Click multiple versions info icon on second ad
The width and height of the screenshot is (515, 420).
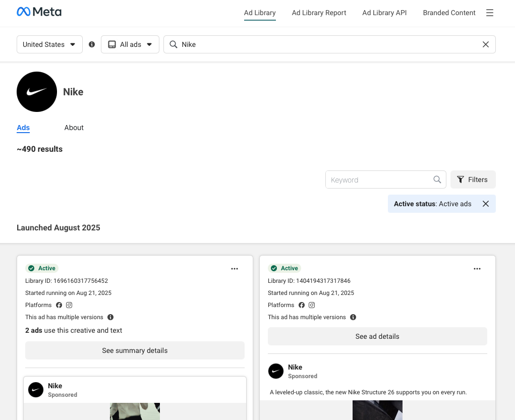pyautogui.click(x=353, y=317)
